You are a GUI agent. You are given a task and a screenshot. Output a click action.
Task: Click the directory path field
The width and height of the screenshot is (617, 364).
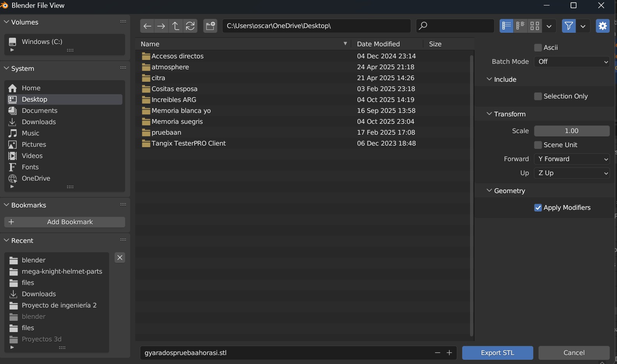pyautogui.click(x=316, y=26)
